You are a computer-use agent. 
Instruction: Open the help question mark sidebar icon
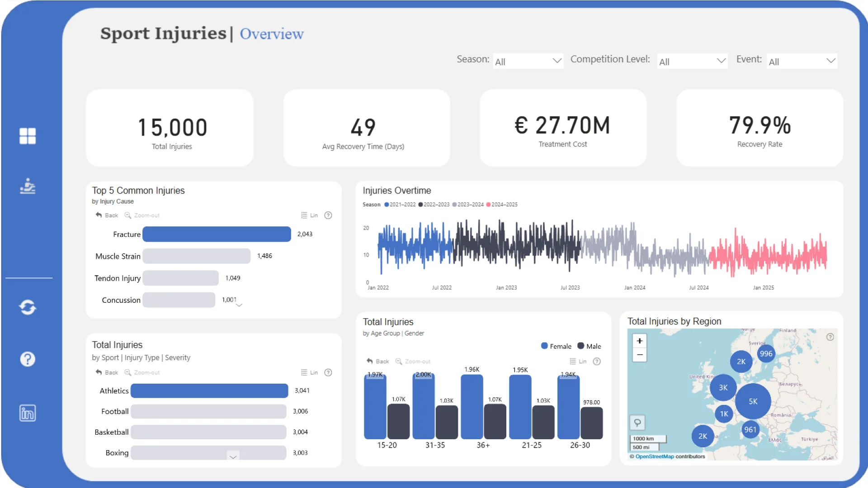[28, 359]
